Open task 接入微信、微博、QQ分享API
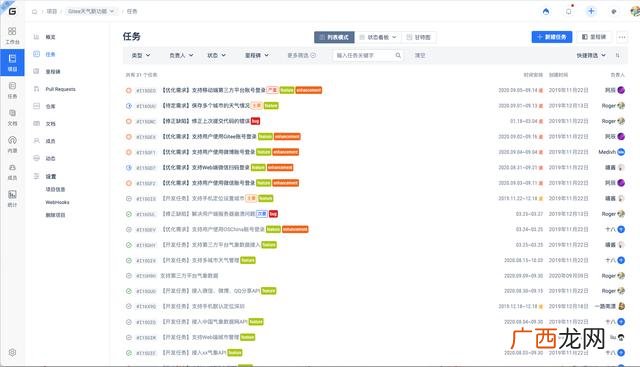640x367 pixels. point(211,291)
